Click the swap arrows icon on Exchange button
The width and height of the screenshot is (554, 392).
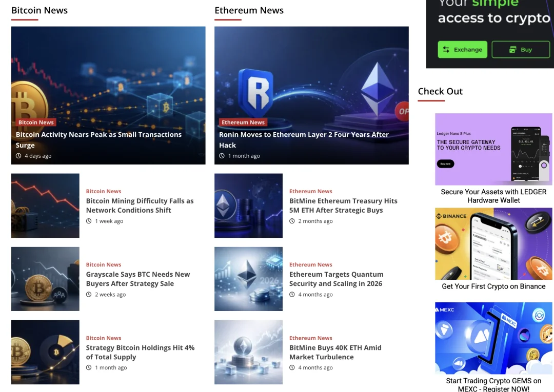pyautogui.click(x=446, y=49)
